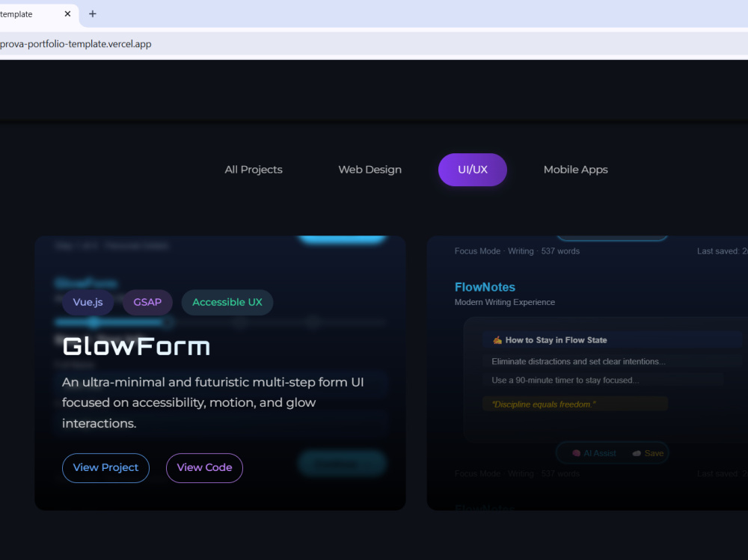Open View Code for GlowForm
This screenshot has width=748, height=560.
click(204, 468)
